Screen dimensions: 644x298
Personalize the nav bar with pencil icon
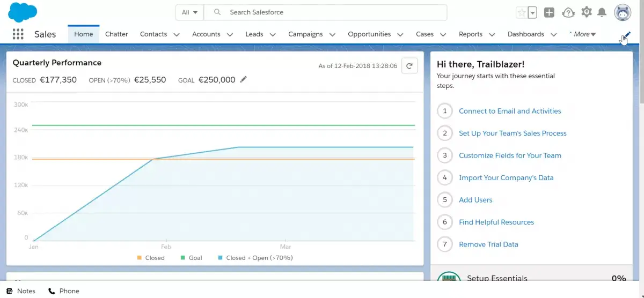point(626,35)
